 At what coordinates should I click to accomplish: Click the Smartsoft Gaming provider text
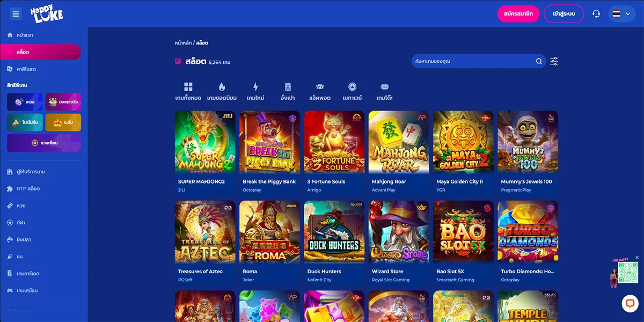pyautogui.click(x=455, y=280)
